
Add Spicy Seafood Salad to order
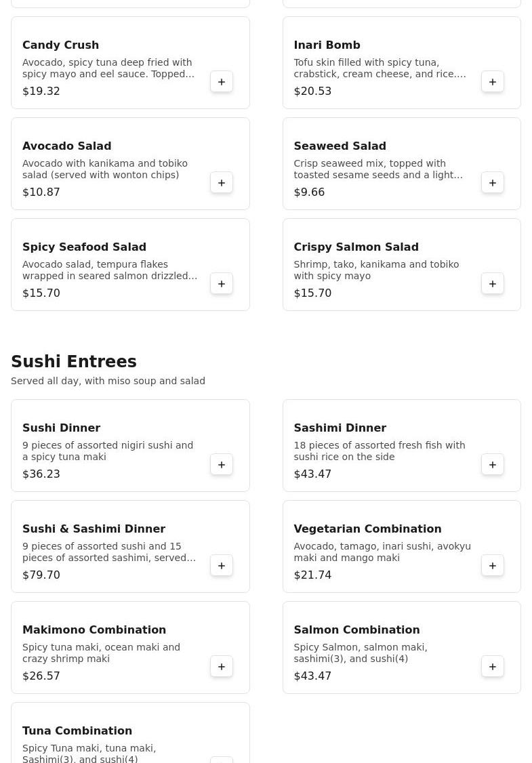[x=222, y=284]
